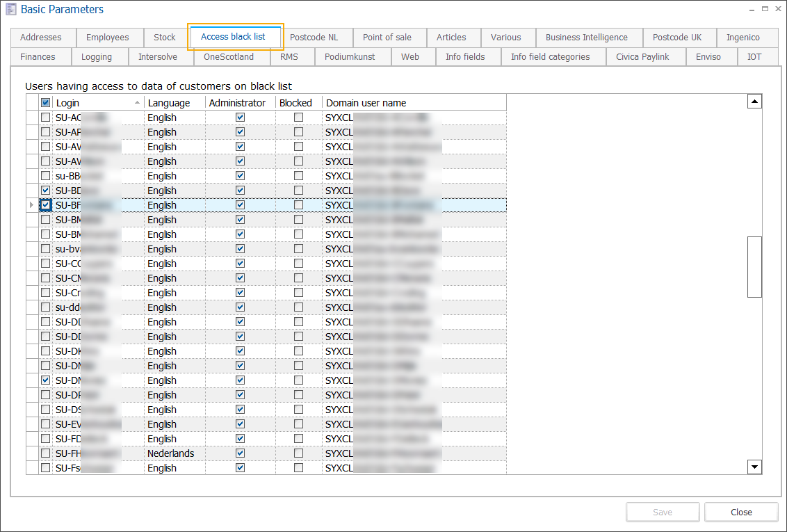Switch to the Finances tab
The height and width of the screenshot is (532, 787).
[40, 56]
